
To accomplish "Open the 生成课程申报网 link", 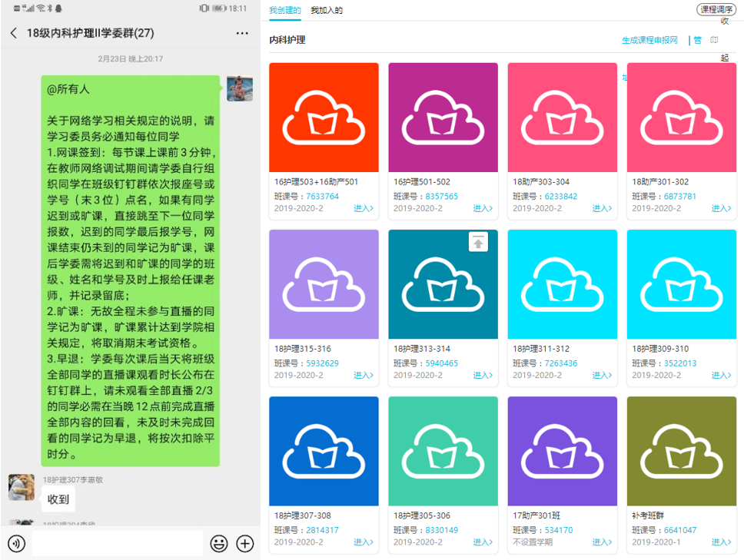I will click(x=649, y=40).
